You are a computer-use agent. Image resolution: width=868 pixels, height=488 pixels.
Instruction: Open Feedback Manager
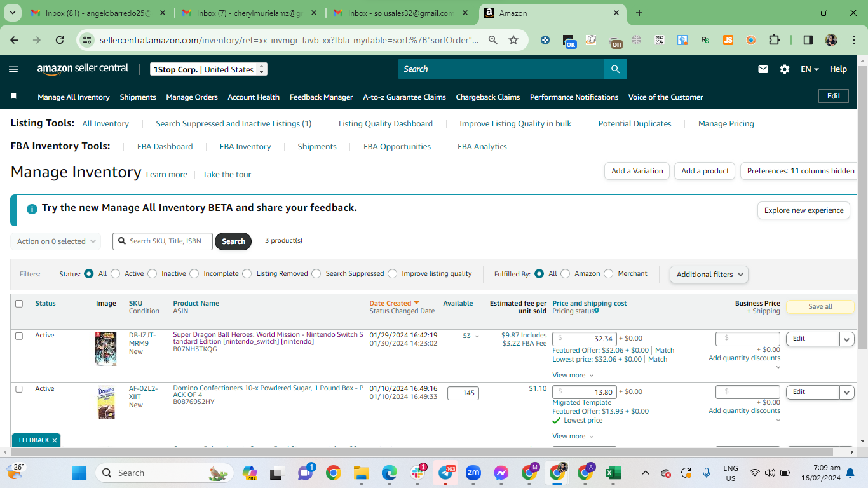tap(322, 97)
